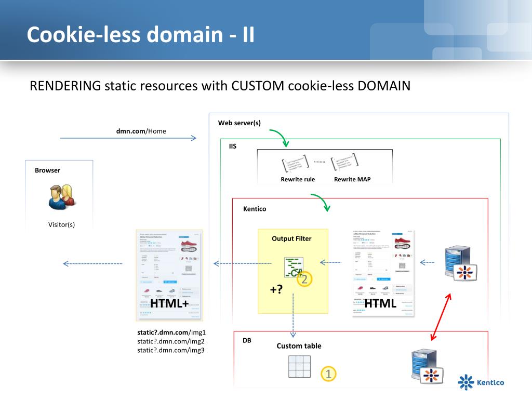Click the C# code icon in Output Filter
Screen dimensions: 532x399
click(294, 267)
